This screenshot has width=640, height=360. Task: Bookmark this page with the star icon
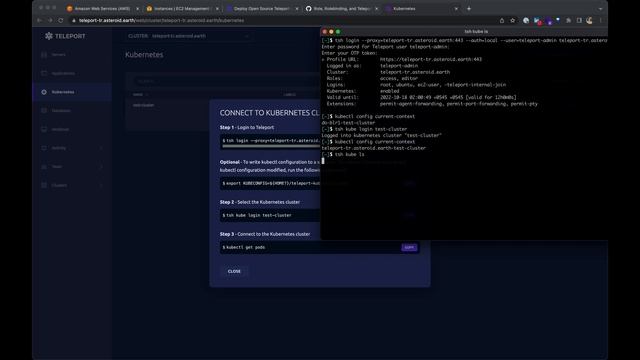point(513,20)
